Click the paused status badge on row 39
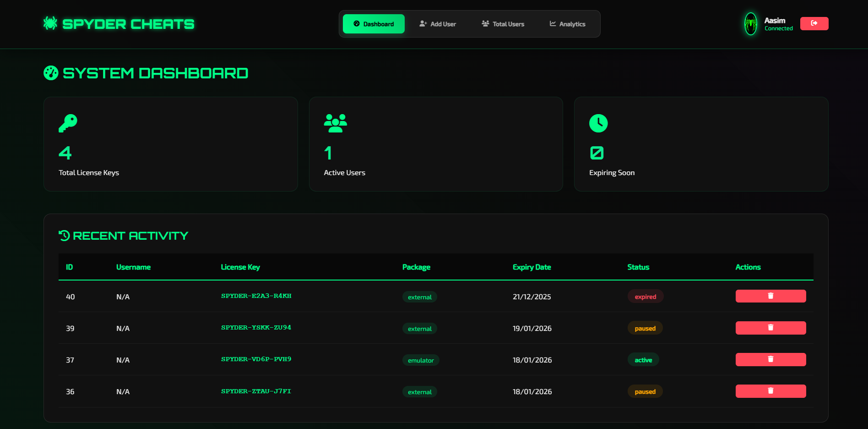The width and height of the screenshot is (868, 429). click(645, 328)
